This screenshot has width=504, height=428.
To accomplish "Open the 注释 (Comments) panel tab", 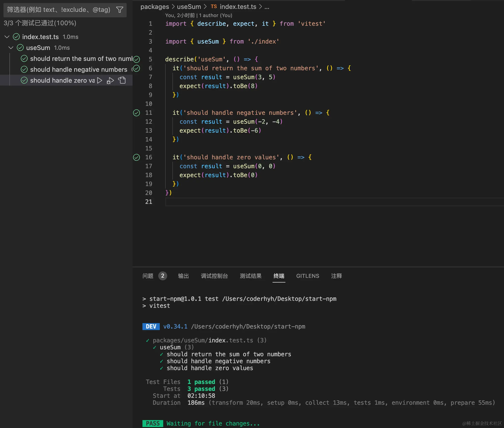I will tap(337, 276).
